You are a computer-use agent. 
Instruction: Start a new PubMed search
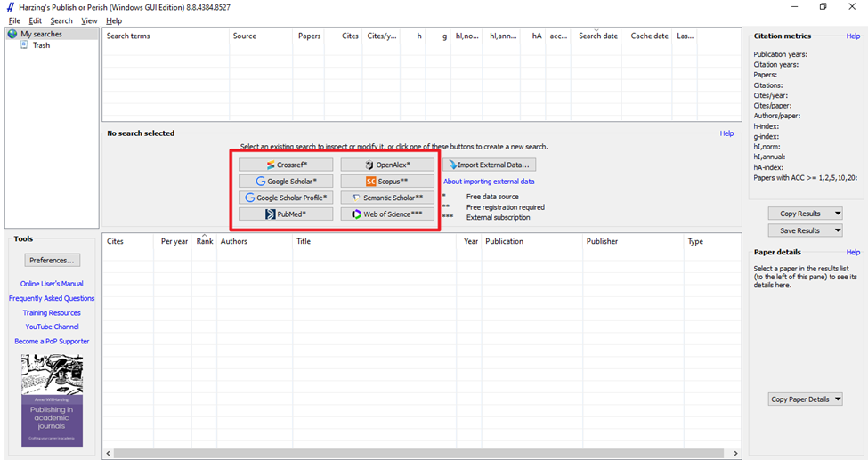(286, 214)
